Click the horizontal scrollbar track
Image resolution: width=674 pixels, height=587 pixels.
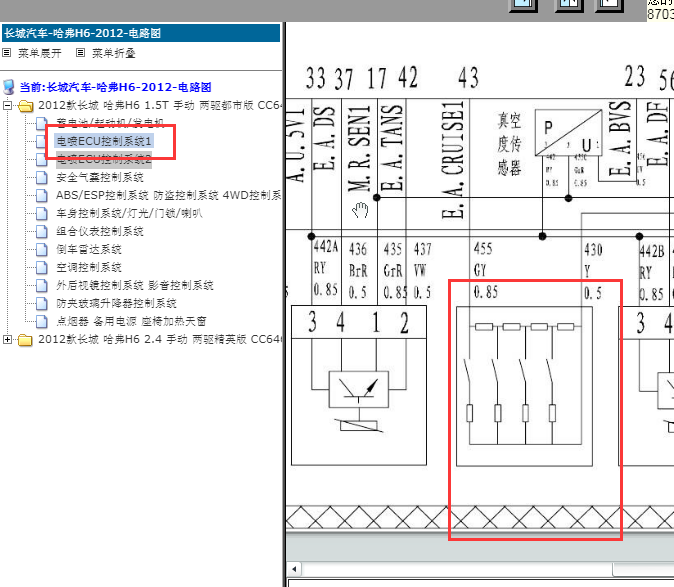456,569
